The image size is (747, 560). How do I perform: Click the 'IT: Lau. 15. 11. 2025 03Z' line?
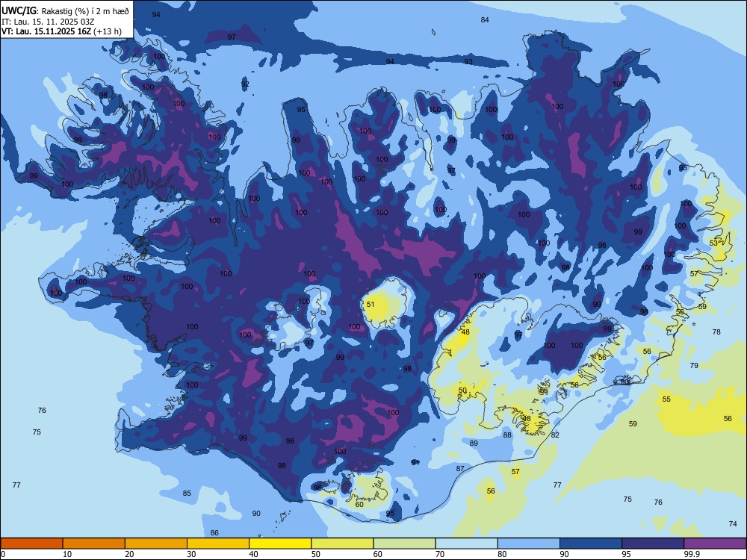[x=48, y=22]
